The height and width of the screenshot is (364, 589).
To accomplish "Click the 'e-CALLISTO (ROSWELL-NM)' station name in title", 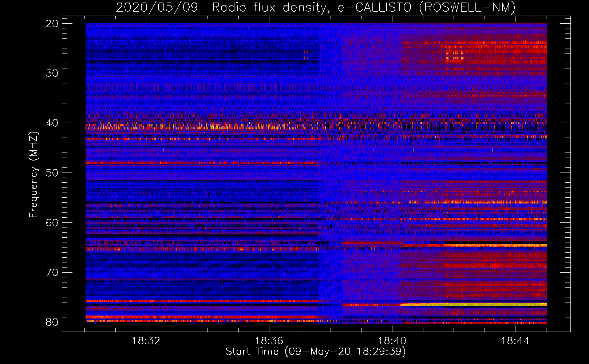I will tap(427, 8).
